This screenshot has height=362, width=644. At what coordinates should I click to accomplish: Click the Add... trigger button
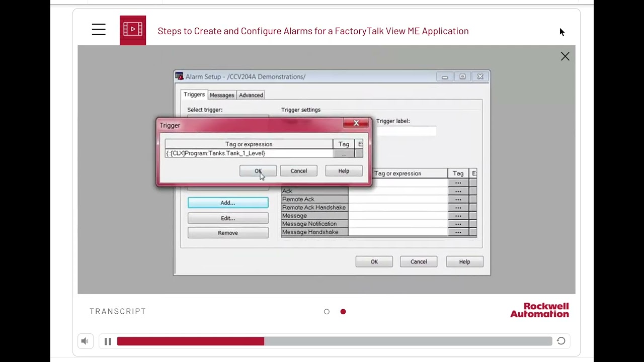(228, 203)
